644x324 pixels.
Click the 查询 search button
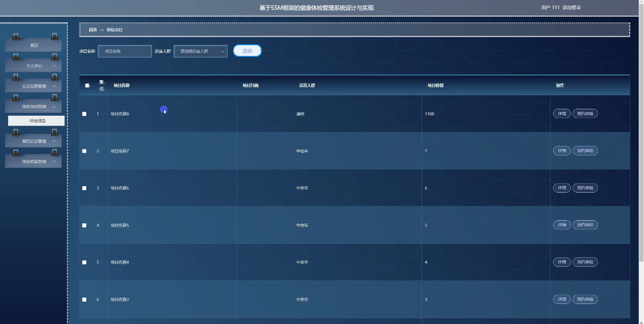(247, 51)
